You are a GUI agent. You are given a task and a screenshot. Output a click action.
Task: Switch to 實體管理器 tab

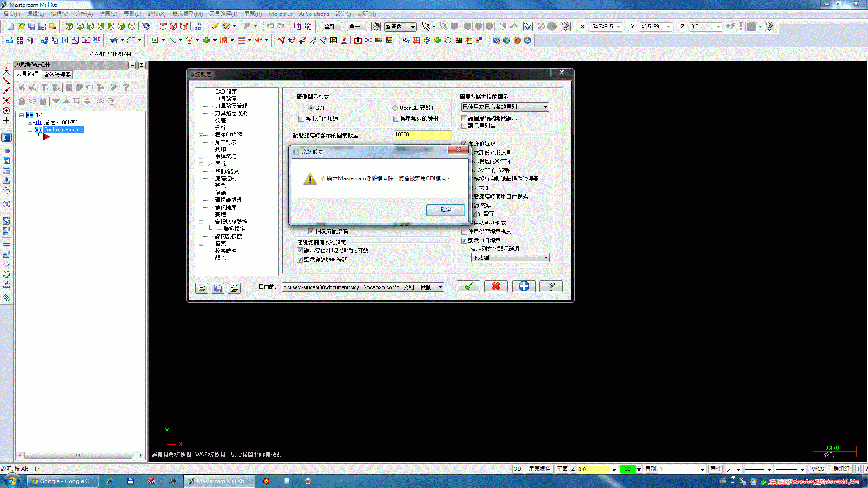click(x=57, y=75)
